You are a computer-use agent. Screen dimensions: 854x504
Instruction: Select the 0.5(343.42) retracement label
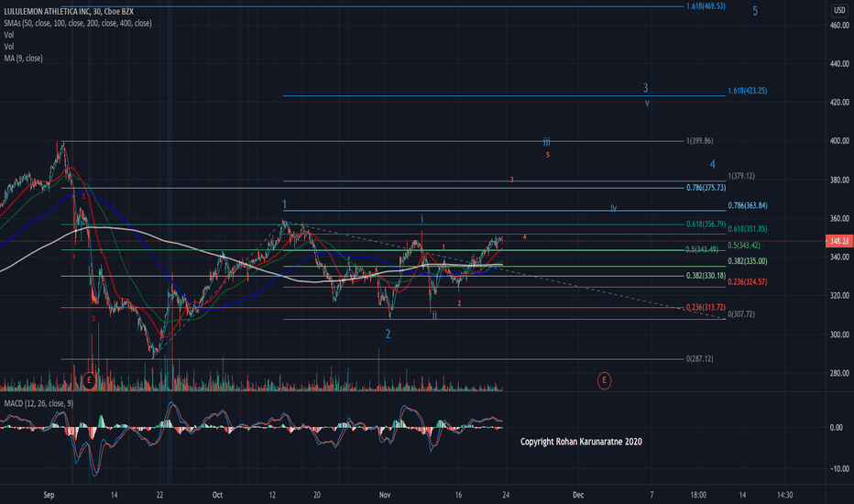744,246
